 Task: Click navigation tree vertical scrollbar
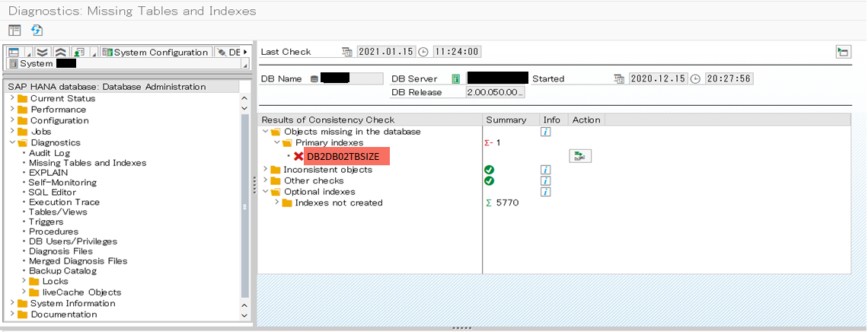(244, 206)
